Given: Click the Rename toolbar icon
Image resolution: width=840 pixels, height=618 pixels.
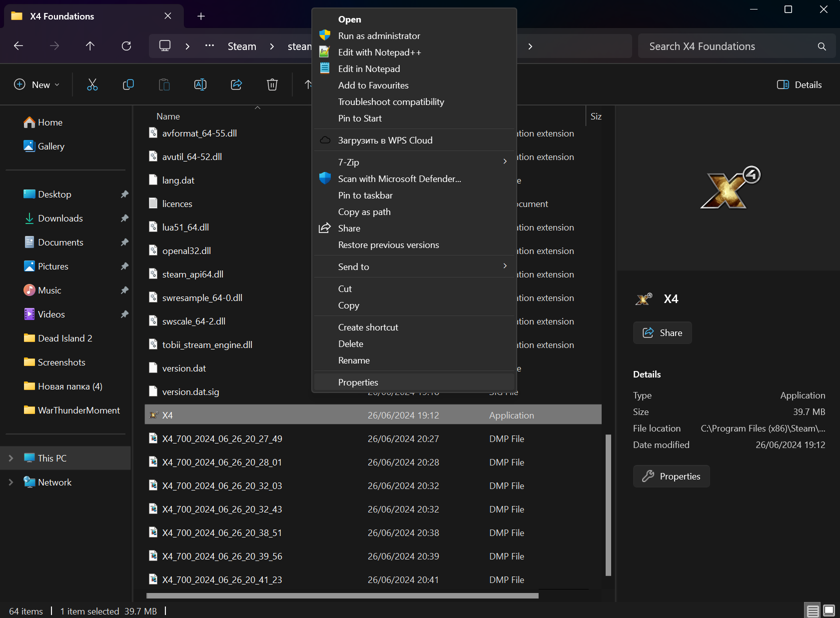Looking at the screenshot, I should click(x=200, y=84).
